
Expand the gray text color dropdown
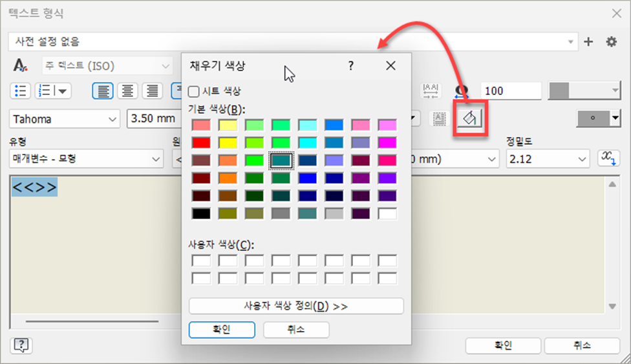pos(615,91)
